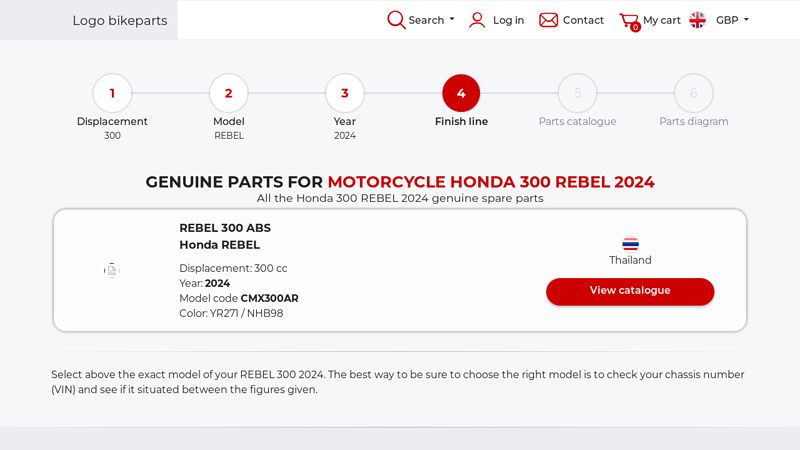
Task: Click the Model code CMX300AR text
Action: click(x=239, y=298)
